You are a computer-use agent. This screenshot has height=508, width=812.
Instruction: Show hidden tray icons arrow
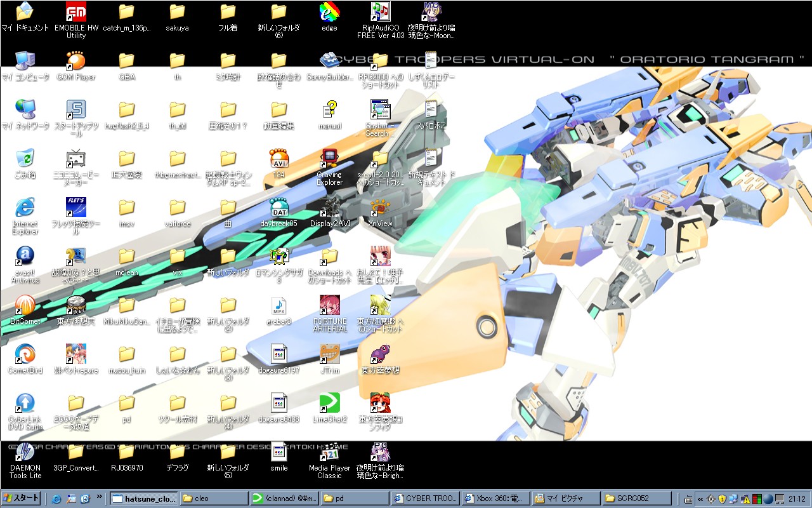click(701, 499)
